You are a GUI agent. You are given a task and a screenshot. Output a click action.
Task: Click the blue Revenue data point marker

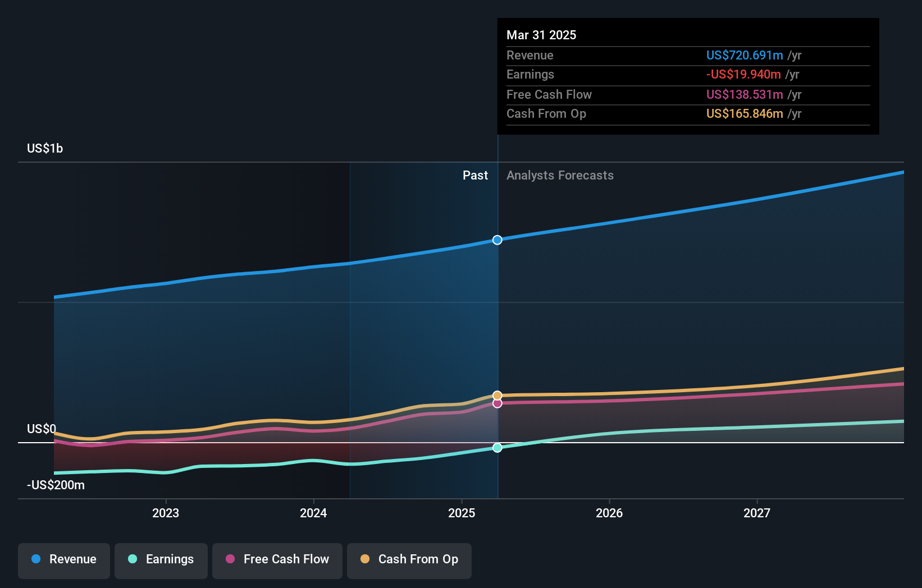coord(497,240)
